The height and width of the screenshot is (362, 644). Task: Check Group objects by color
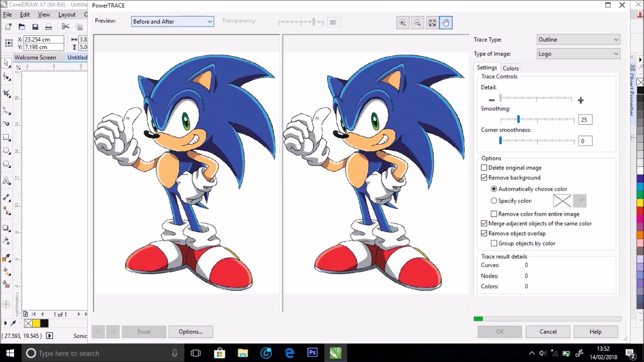pos(494,243)
